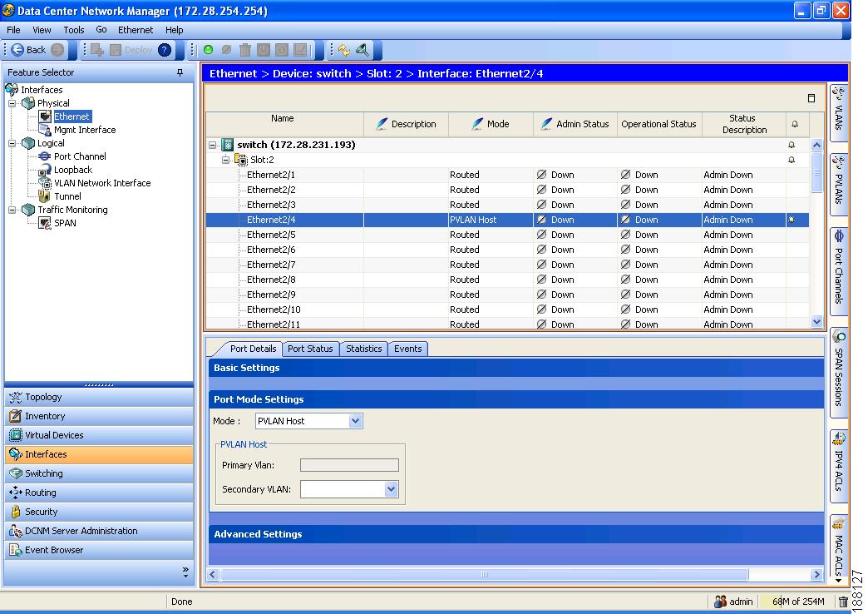Pin the Feature Selector pane
Viewport: 868px width, 614px height.
tap(180, 73)
